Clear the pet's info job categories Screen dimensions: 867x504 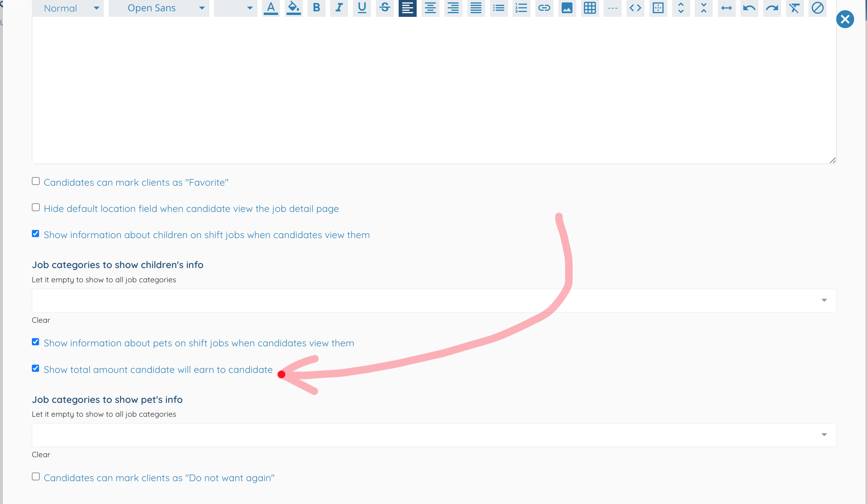click(x=41, y=455)
